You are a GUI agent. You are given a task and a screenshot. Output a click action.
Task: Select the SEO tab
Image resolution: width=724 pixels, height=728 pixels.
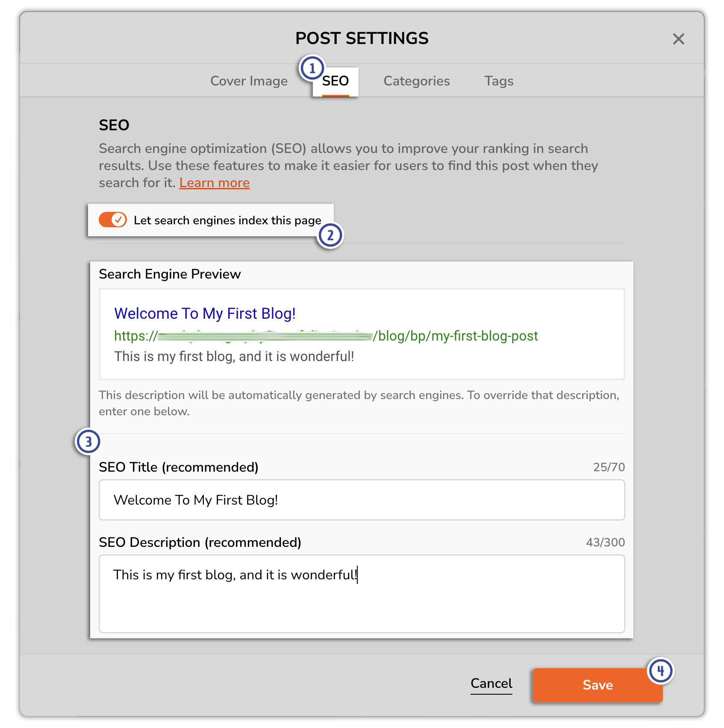pos(336,81)
